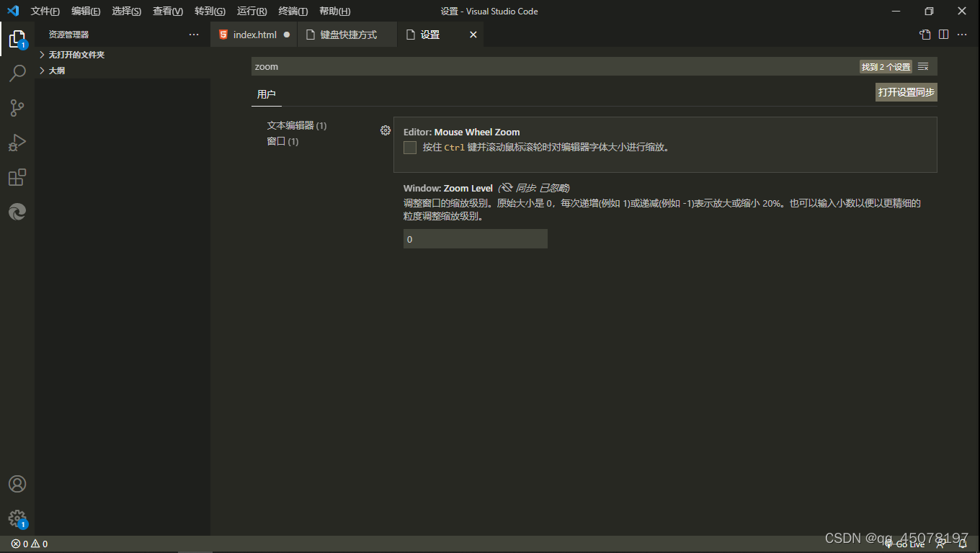Click unsaved dot on index.html tab
980x553 pixels.
(287, 35)
